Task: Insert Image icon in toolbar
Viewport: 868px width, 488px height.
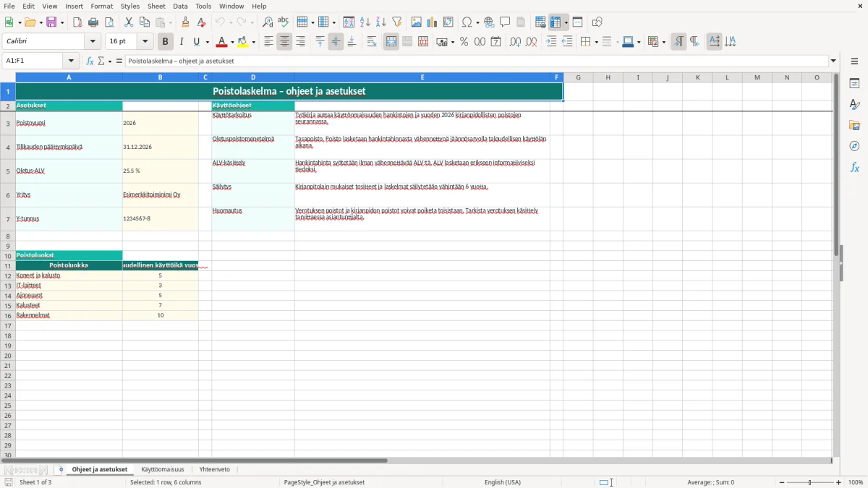Action: 417,22
